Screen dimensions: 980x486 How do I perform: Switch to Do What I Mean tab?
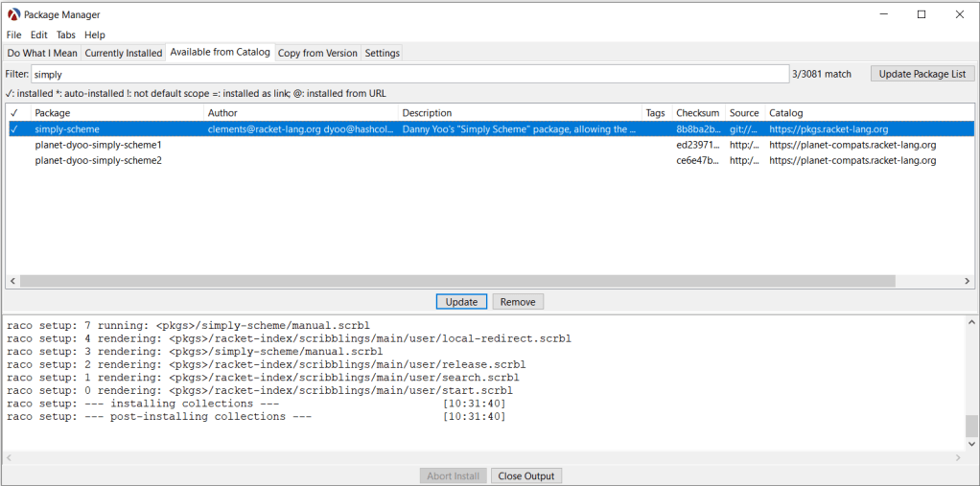(42, 53)
